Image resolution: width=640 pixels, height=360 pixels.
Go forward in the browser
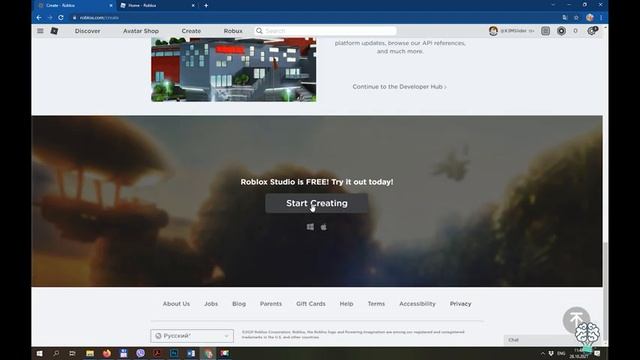(x=50, y=18)
